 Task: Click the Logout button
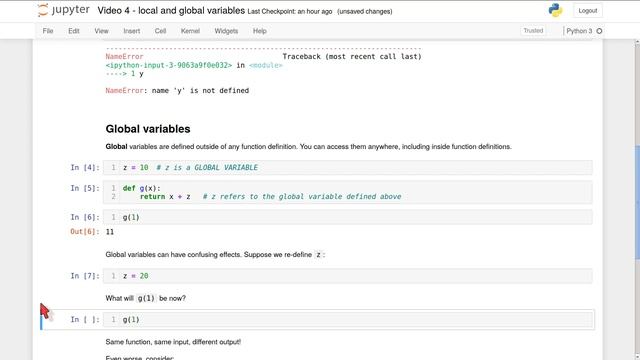click(587, 11)
